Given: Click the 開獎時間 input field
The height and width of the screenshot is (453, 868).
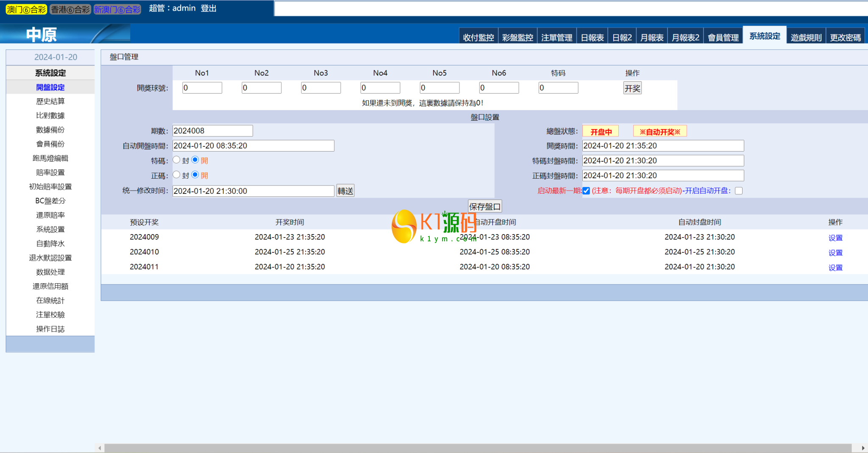Looking at the screenshot, I should click(663, 146).
